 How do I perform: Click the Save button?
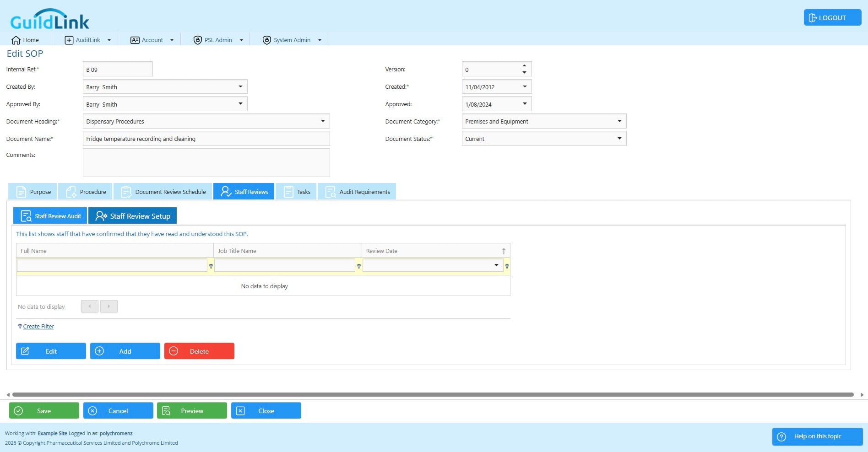(44, 411)
